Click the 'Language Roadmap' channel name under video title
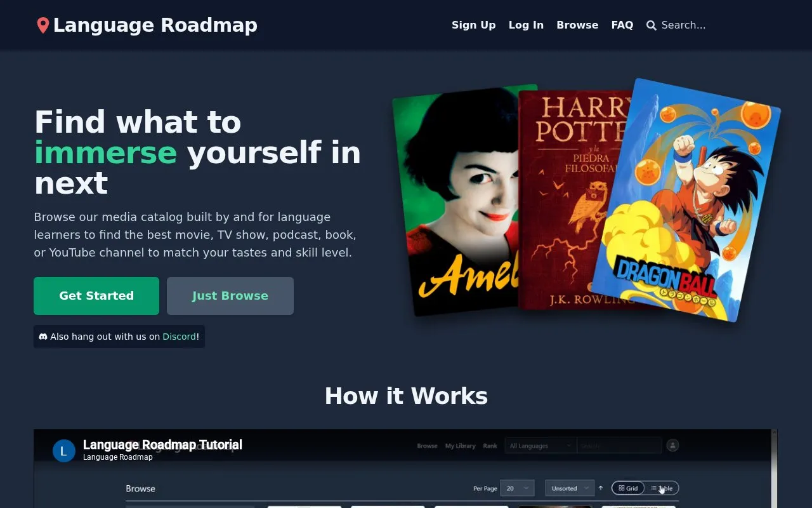The width and height of the screenshot is (812, 508). [118, 457]
